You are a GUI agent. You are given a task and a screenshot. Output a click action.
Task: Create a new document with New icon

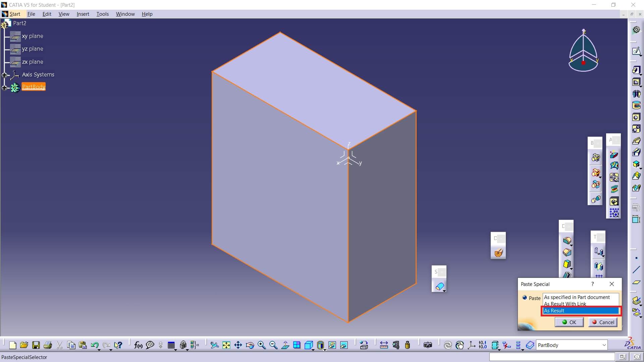coord(13,345)
